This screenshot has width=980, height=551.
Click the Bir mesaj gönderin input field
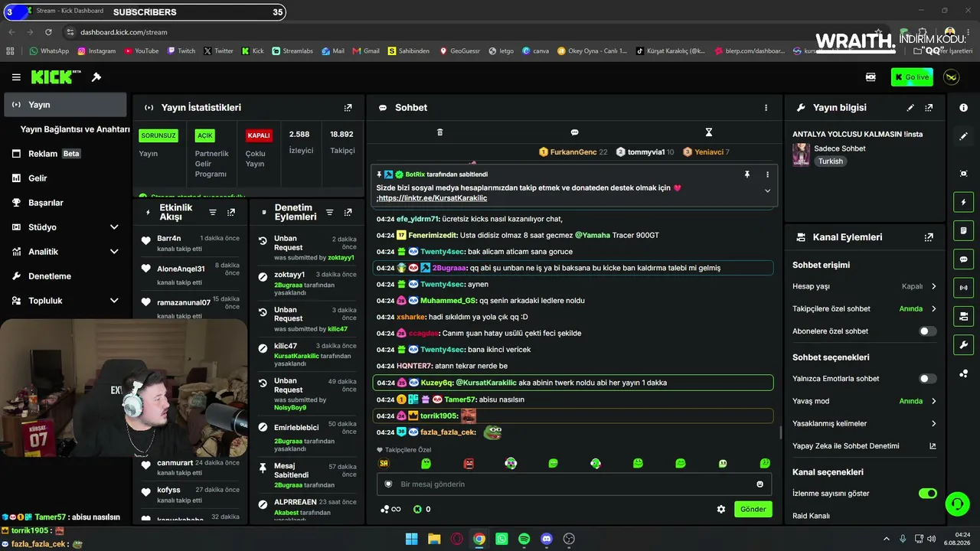574,484
